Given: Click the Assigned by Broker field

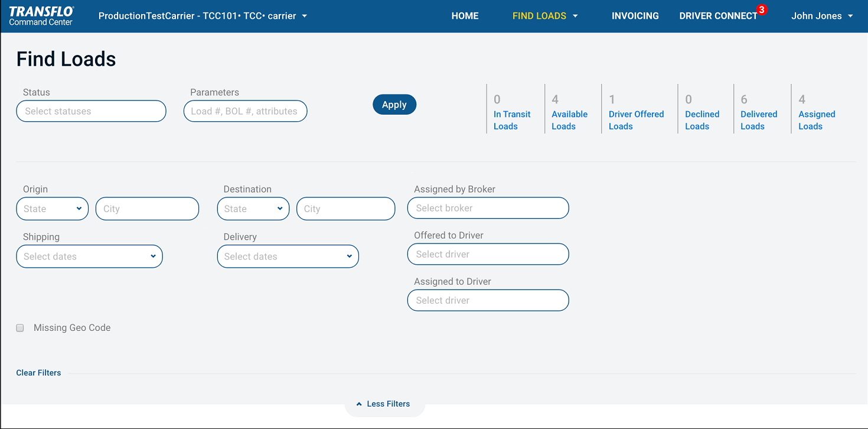Looking at the screenshot, I should [x=488, y=208].
